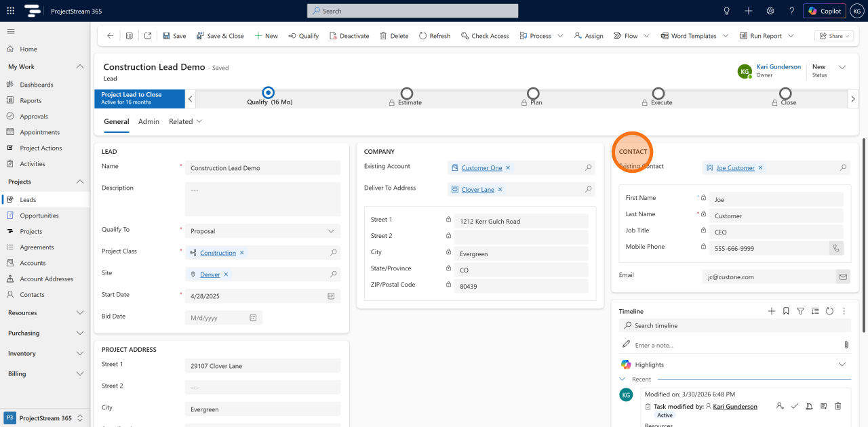Image resolution: width=868 pixels, height=427 pixels.
Task: Open the app launcher waffle menu
Action: point(11,11)
